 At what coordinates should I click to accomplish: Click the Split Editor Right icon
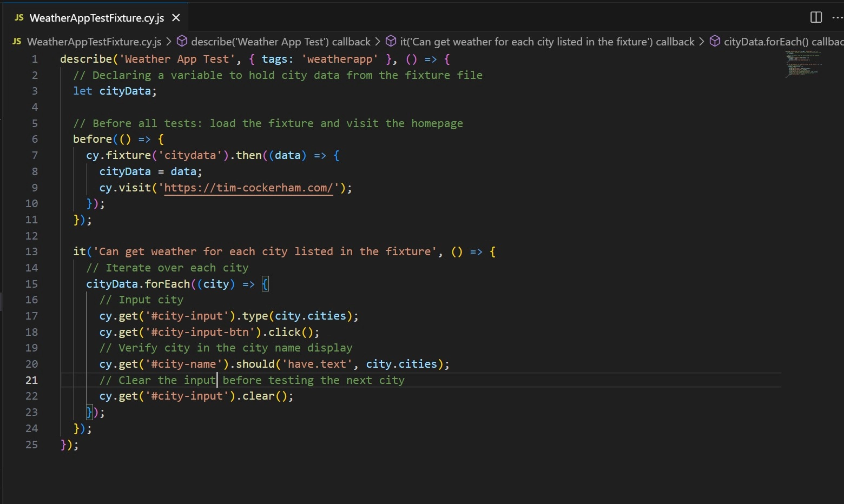tap(816, 17)
